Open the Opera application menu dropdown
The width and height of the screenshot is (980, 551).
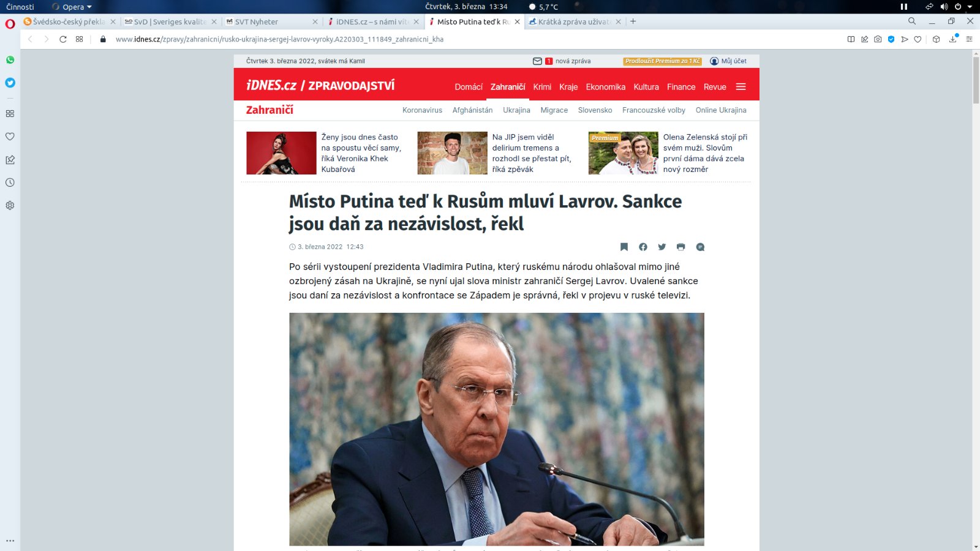[72, 7]
